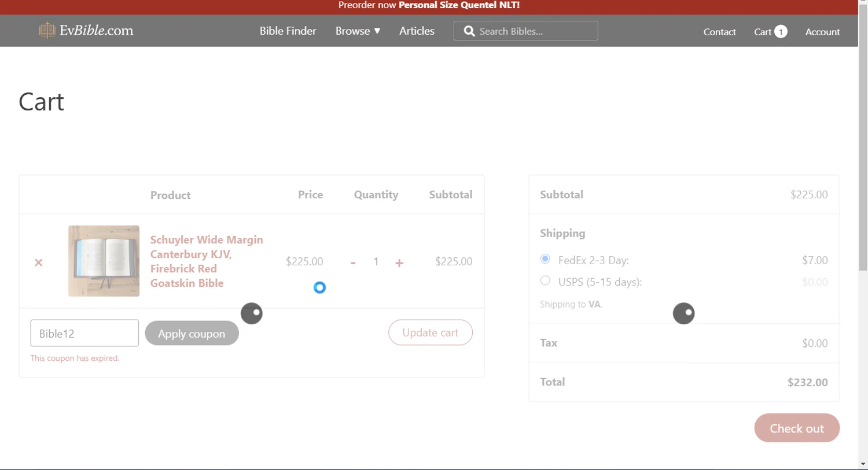
Task: Click the FedEx $7.00 shipping price
Action: pos(815,260)
